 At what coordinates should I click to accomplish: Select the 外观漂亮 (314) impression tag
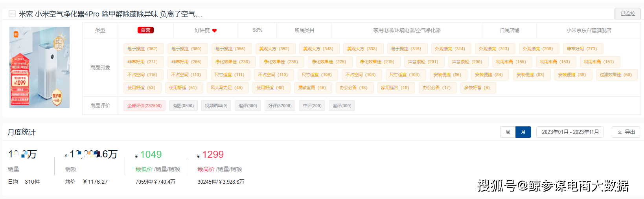450,49
